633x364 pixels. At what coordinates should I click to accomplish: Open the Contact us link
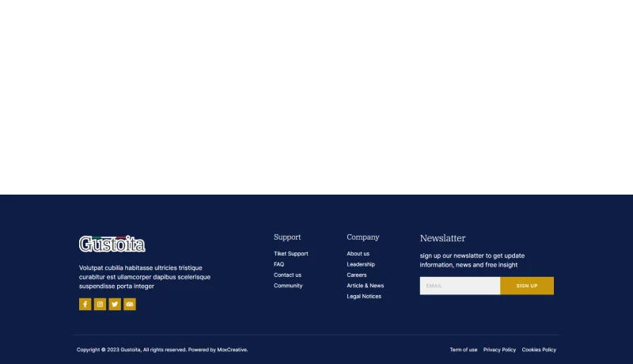click(287, 275)
